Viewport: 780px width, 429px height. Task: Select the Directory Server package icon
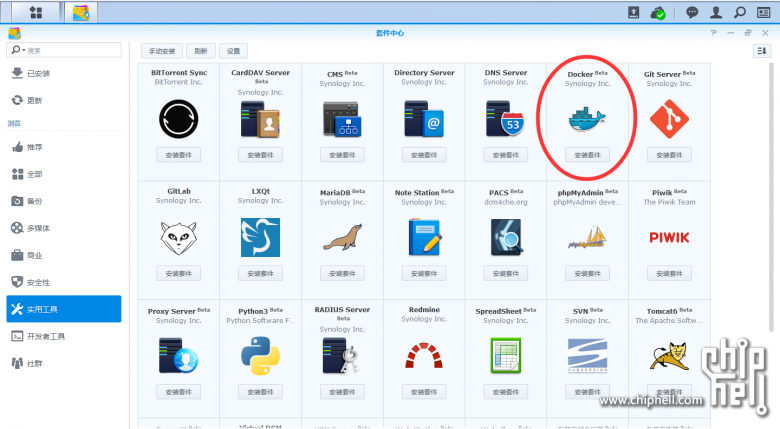click(424, 119)
